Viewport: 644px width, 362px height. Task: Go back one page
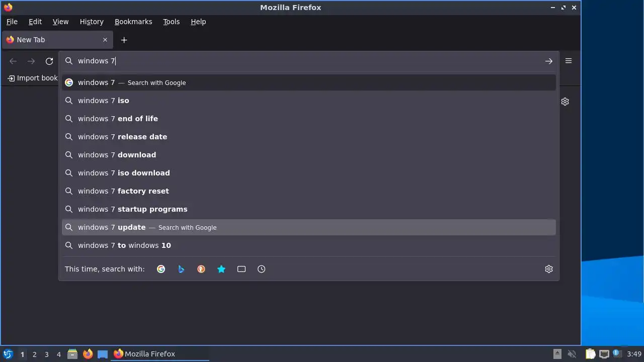(x=13, y=61)
